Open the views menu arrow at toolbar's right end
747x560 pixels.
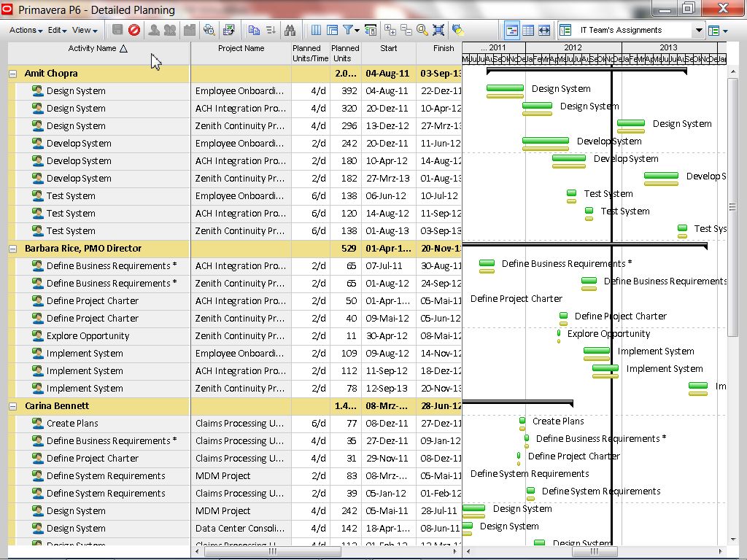[726, 31]
